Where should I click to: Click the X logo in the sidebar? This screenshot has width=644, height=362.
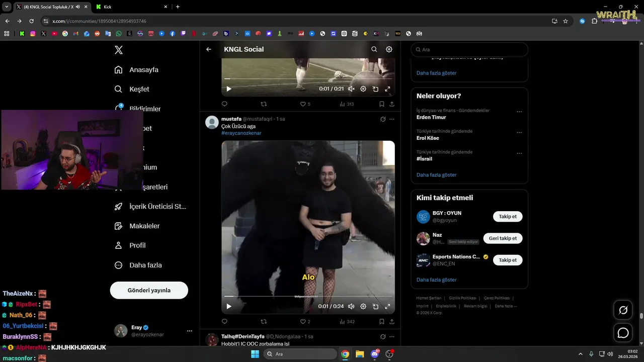[118, 50]
